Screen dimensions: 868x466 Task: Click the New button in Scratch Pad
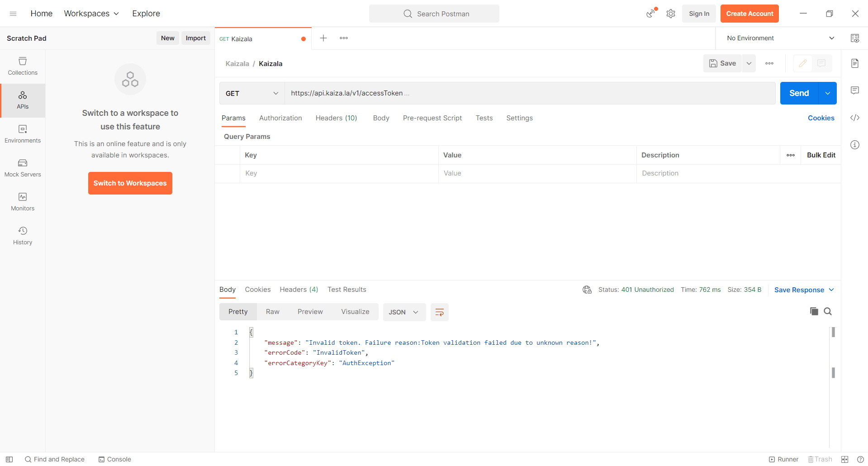pyautogui.click(x=167, y=38)
